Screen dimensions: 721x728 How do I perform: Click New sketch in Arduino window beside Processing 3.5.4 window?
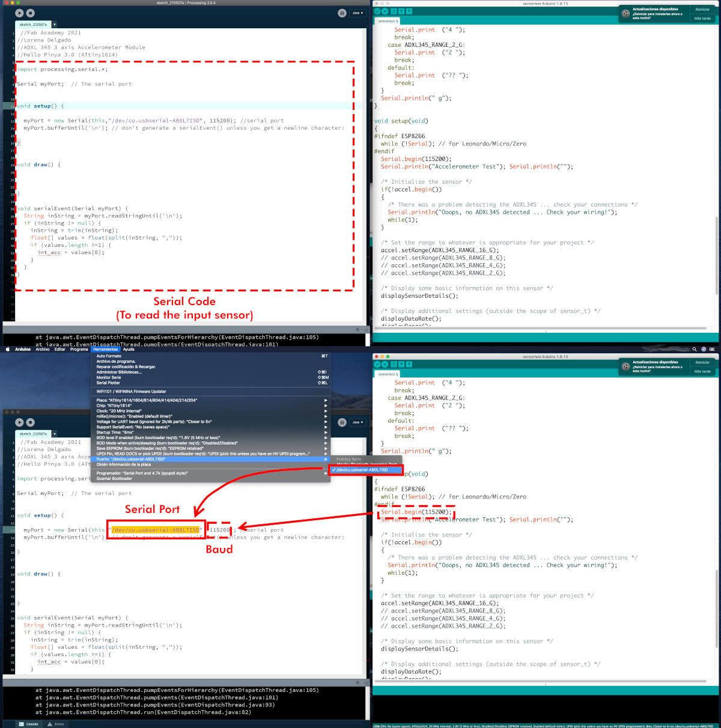(x=394, y=11)
